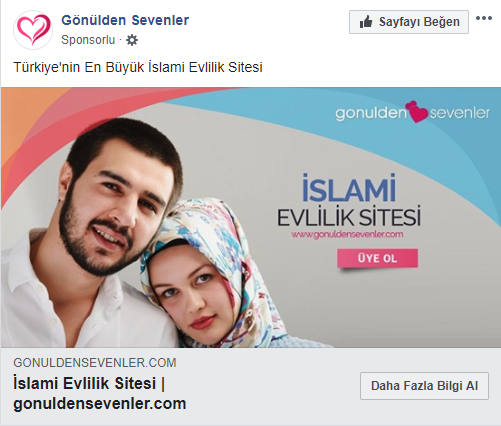The width and height of the screenshot is (501, 426).
Task: Click the blue İSLAMİ heading in the image
Action: [x=349, y=188]
